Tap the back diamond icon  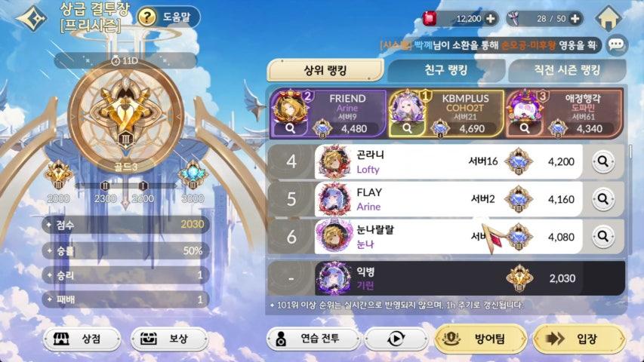(31, 18)
